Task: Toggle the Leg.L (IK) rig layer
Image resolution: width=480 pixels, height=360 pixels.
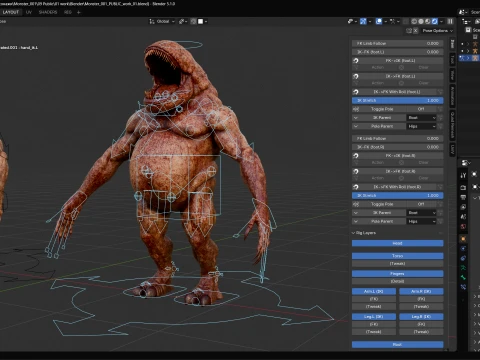Action: click(x=374, y=316)
